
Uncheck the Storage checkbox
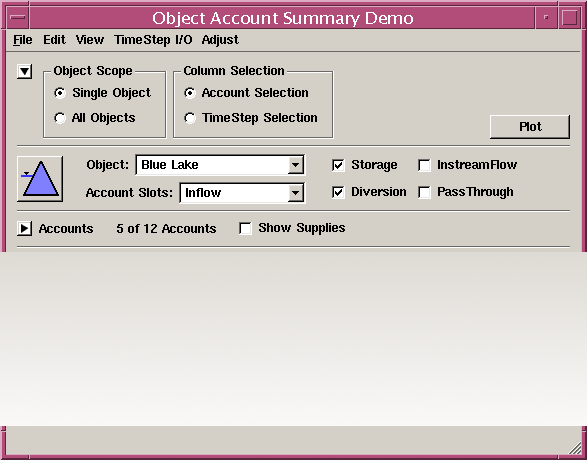pyautogui.click(x=338, y=165)
